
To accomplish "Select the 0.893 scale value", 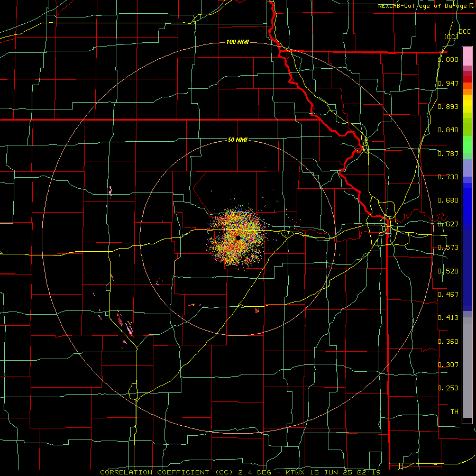I will click(x=448, y=106).
